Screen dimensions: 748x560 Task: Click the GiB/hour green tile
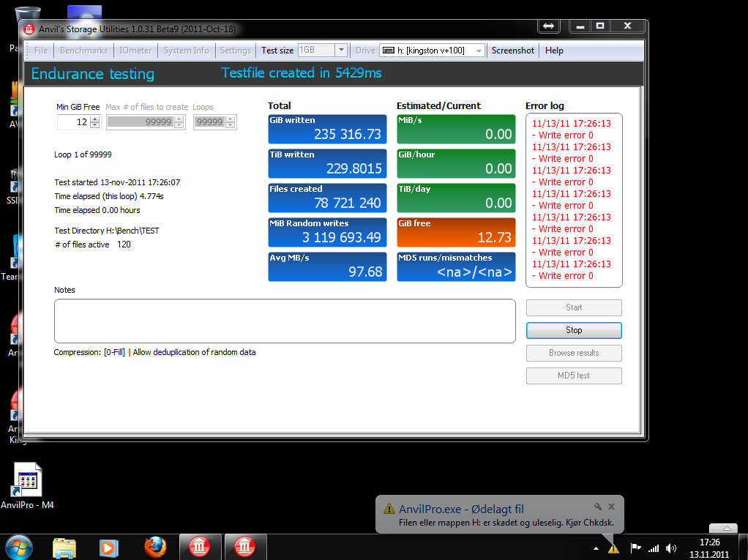[456, 164]
